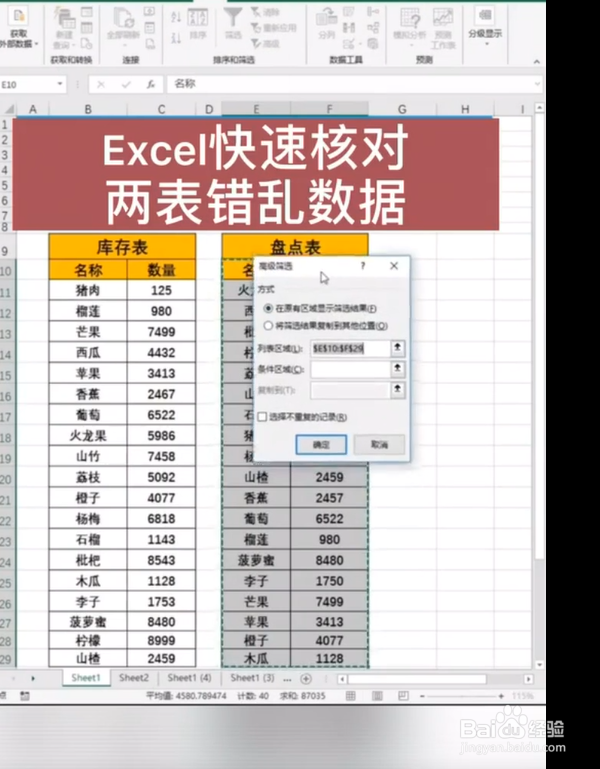Screen dimensions: 600x769
Task: Click the formula bar cancel X icon
Action: tap(101, 84)
